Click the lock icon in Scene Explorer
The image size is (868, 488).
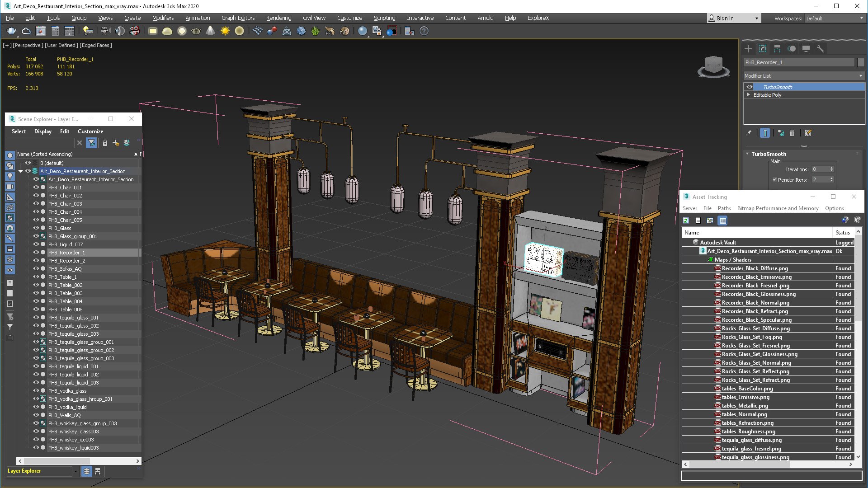coord(105,143)
